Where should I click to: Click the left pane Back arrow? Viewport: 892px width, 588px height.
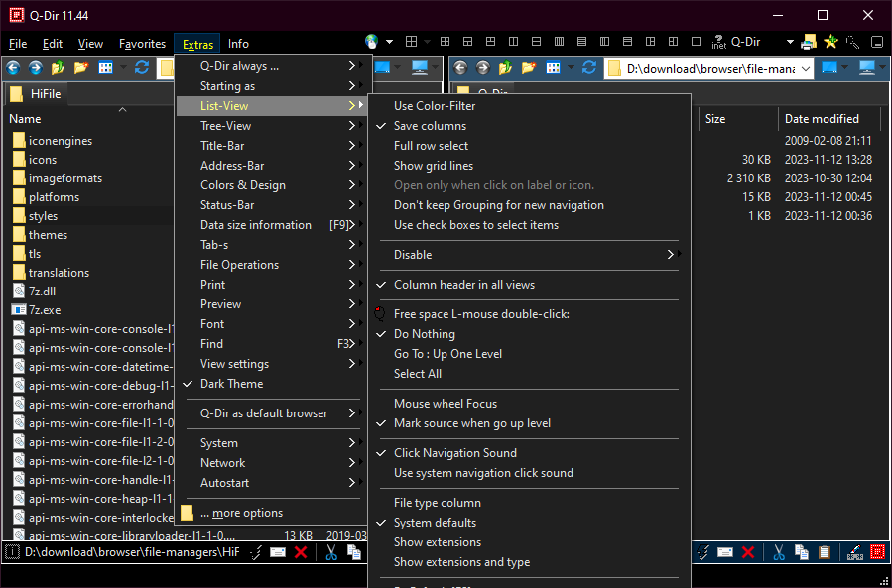[x=13, y=68]
